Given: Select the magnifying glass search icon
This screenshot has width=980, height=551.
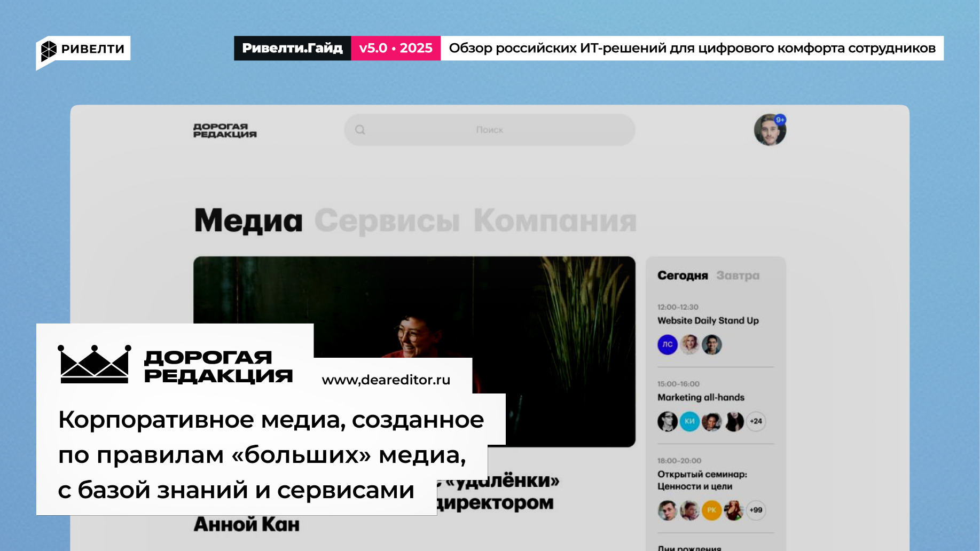Looking at the screenshot, I should [x=361, y=129].
